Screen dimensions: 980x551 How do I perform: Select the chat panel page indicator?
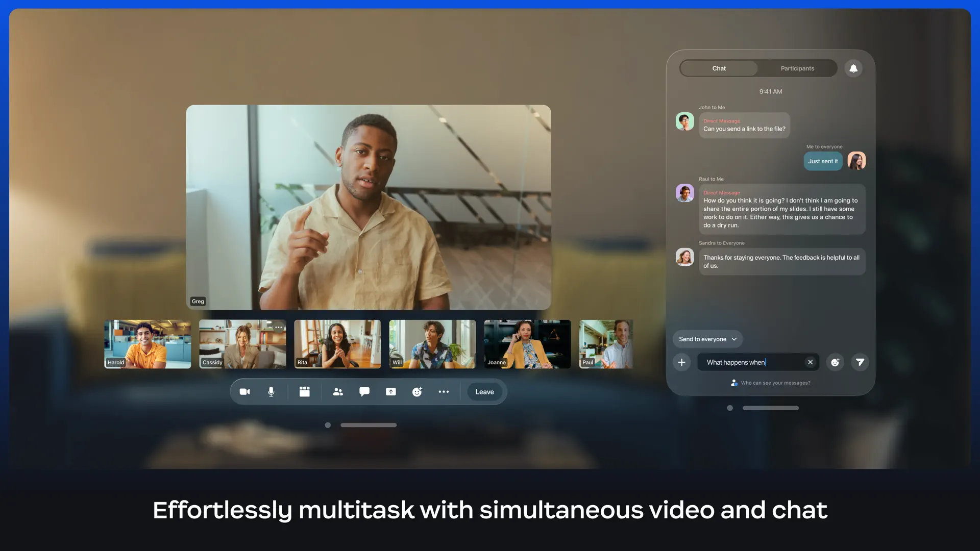[729, 408]
